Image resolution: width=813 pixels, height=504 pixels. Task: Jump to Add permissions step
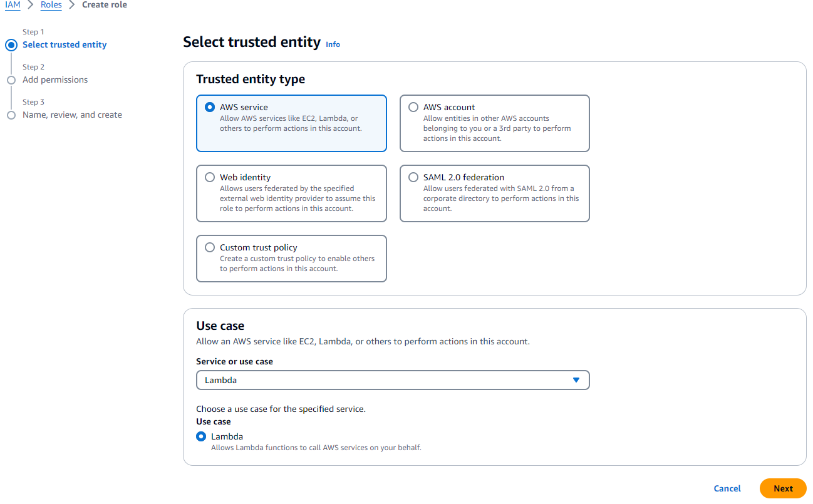click(x=55, y=80)
